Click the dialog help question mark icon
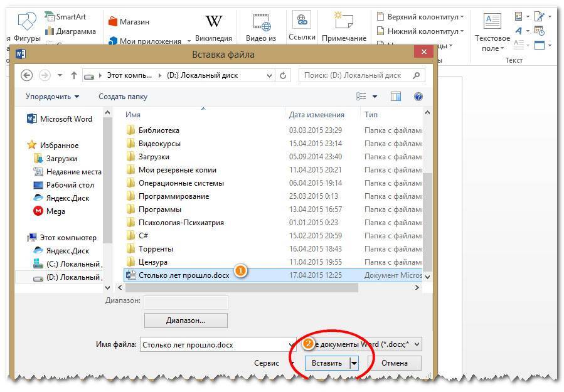 (418, 97)
